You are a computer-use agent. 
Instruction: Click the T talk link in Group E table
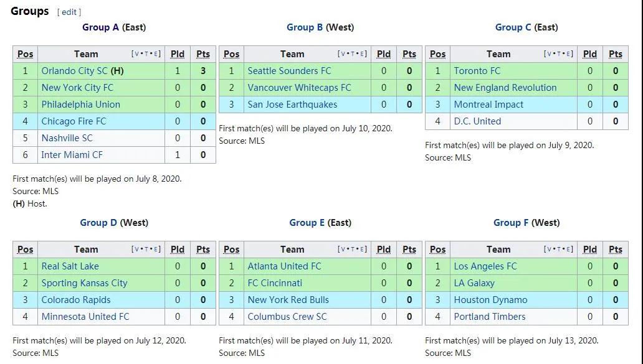click(x=352, y=250)
